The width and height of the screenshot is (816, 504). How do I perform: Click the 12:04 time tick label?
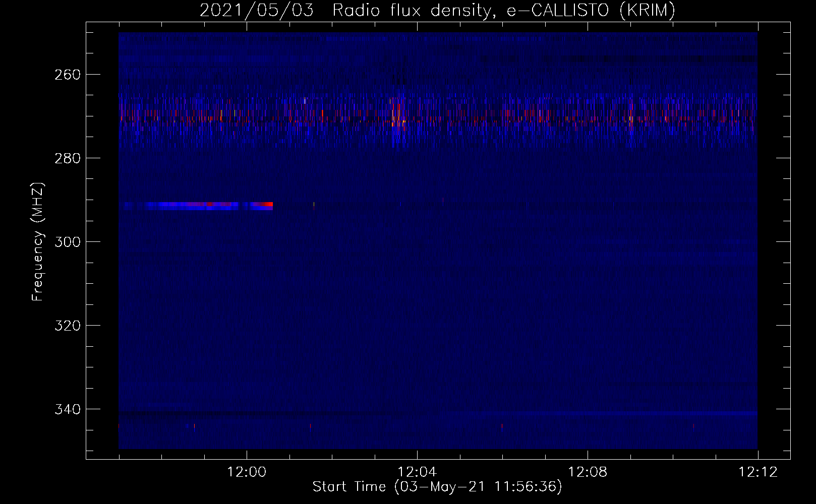click(x=417, y=472)
